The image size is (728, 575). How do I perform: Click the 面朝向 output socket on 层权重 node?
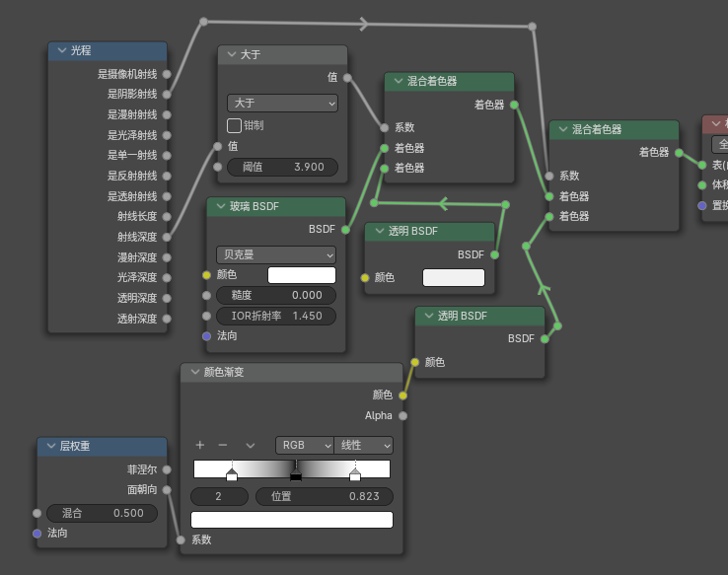166,489
